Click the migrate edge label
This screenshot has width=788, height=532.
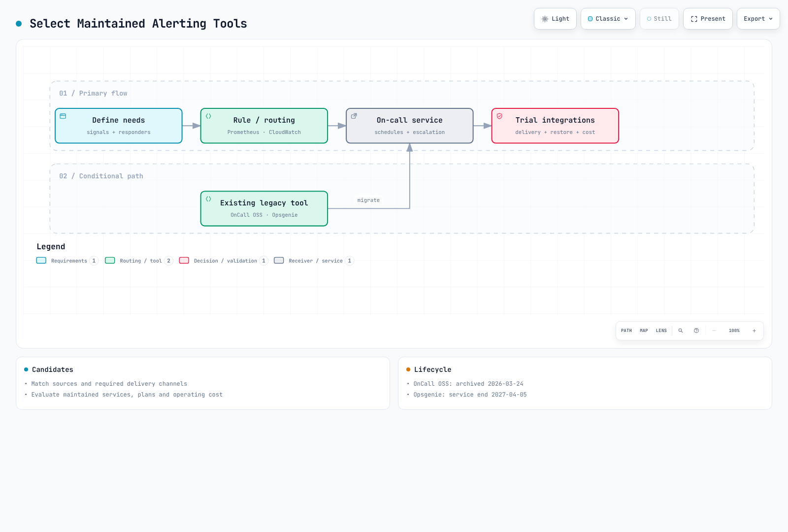click(x=368, y=200)
